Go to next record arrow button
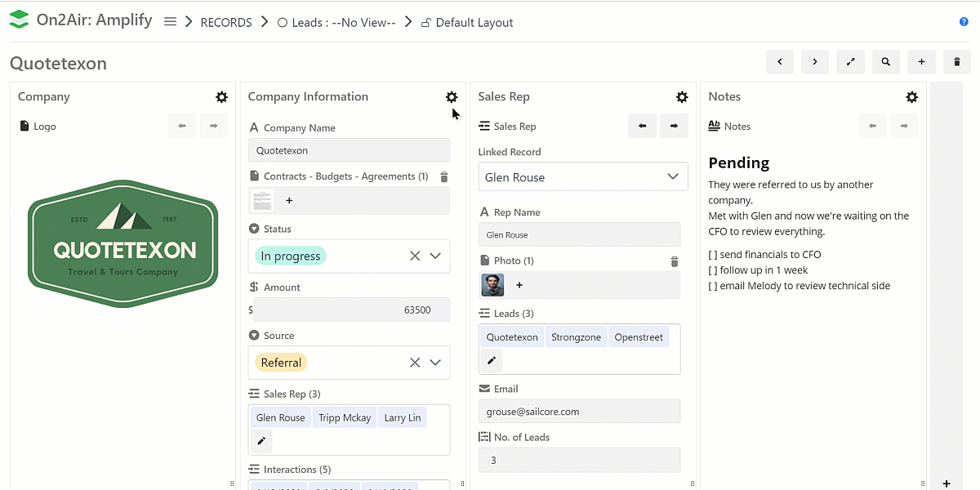The height and width of the screenshot is (490, 980). (815, 62)
